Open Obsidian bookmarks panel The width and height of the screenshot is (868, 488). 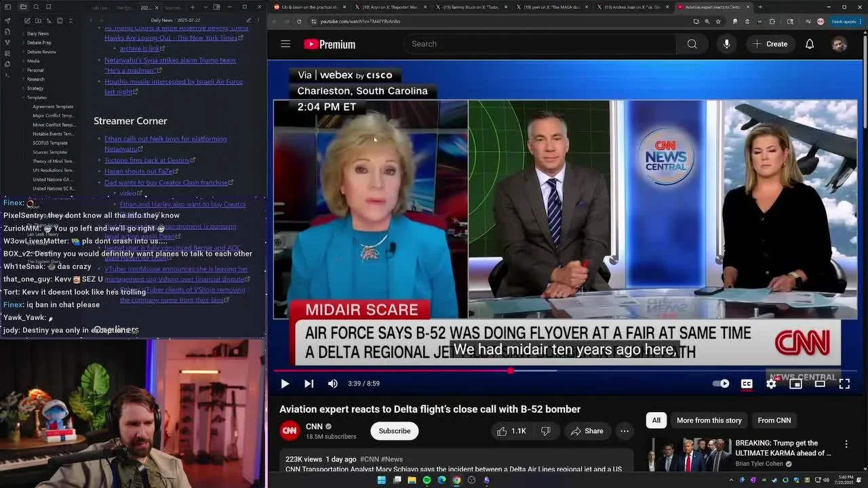pyautogui.click(x=48, y=7)
